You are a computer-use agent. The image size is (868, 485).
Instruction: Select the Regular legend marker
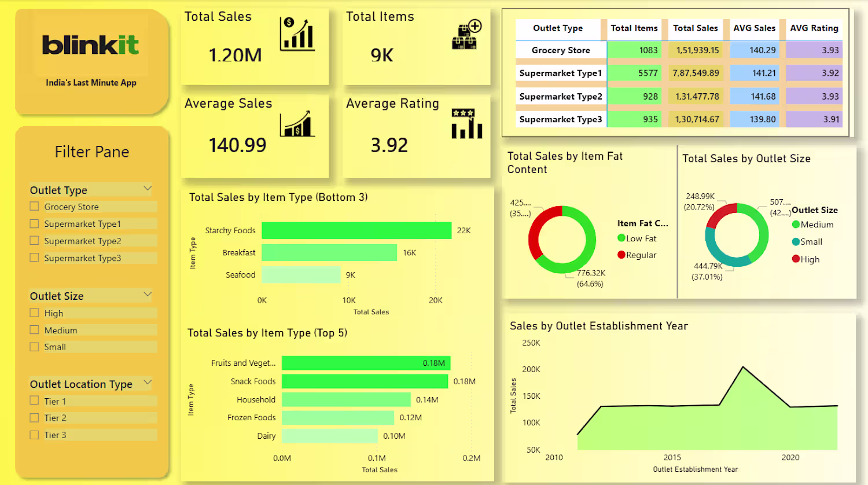[x=621, y=255]
